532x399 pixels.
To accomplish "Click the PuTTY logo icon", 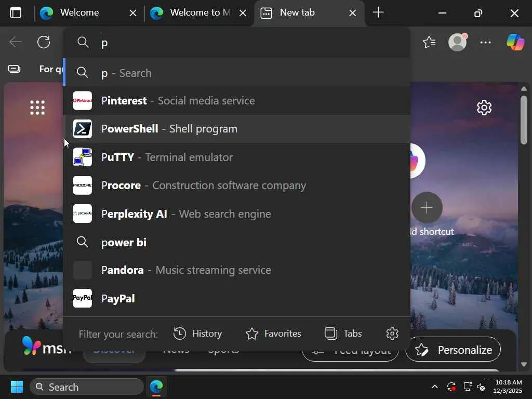I will click(83, 157).
